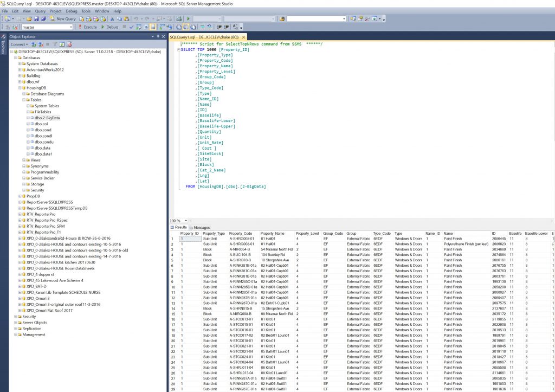This screenshot has width=555, height=392.
Task: Open the Query menu
Action: coord(40,11)
